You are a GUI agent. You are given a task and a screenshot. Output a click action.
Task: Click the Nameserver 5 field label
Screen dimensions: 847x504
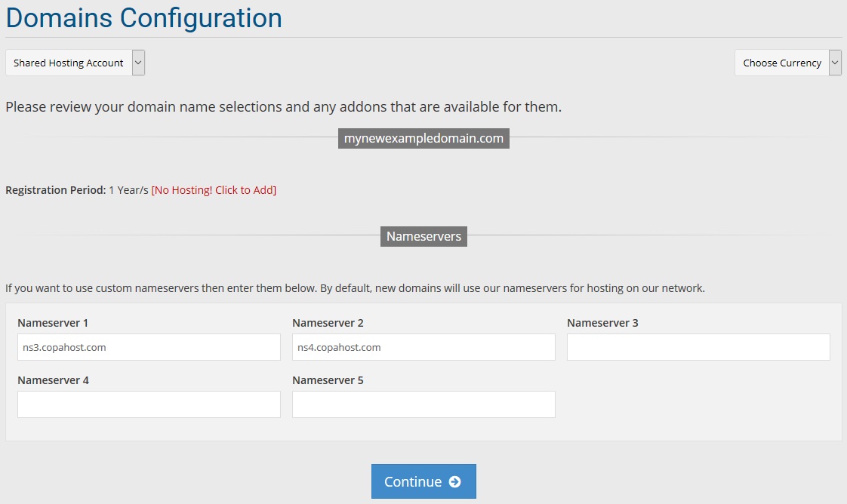[328, 380]
